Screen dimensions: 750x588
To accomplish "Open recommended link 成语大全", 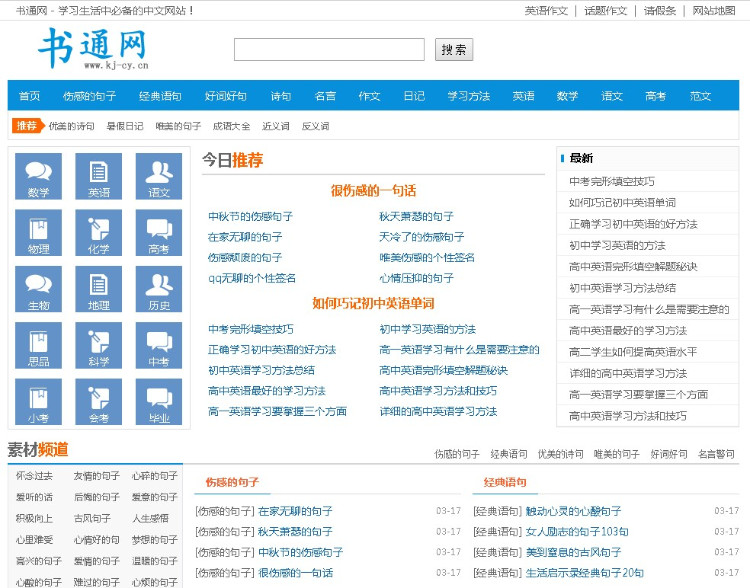I will pos(232,126).
